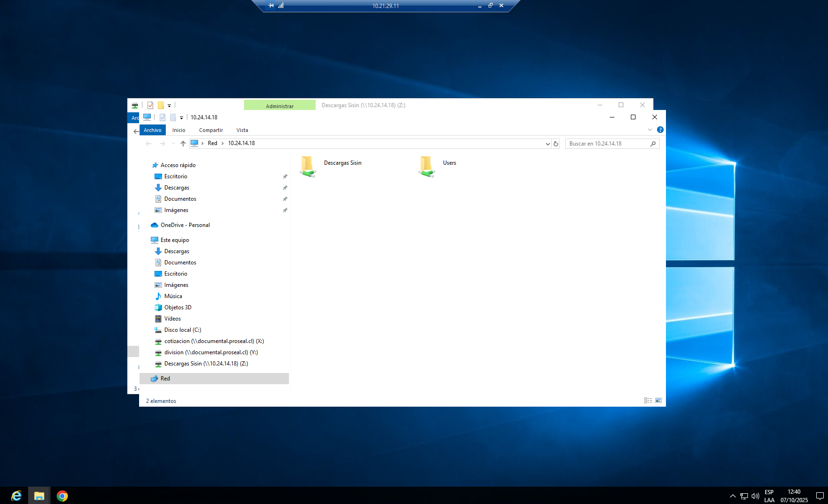This screenshot has width=828, height=504.
Task: Switch to large icons view
Action: (x=658, y=401)
